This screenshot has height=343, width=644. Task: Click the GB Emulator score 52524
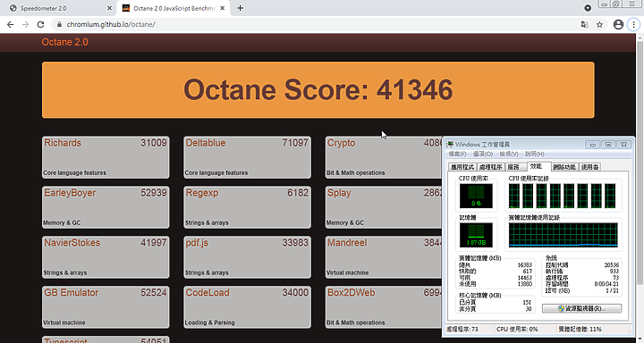(154, 293)
